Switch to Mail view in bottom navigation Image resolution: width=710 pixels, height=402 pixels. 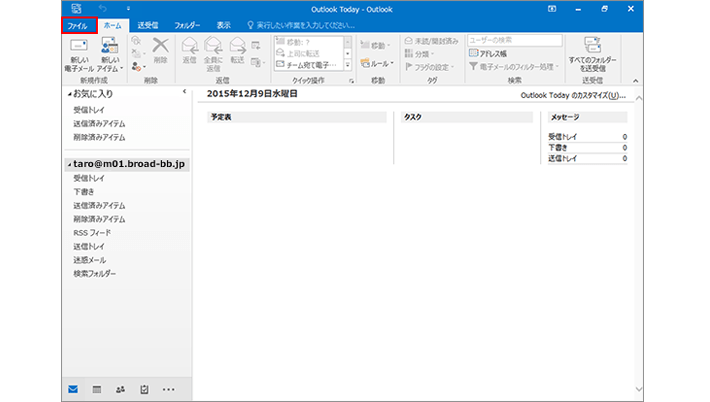pos(73,389)
